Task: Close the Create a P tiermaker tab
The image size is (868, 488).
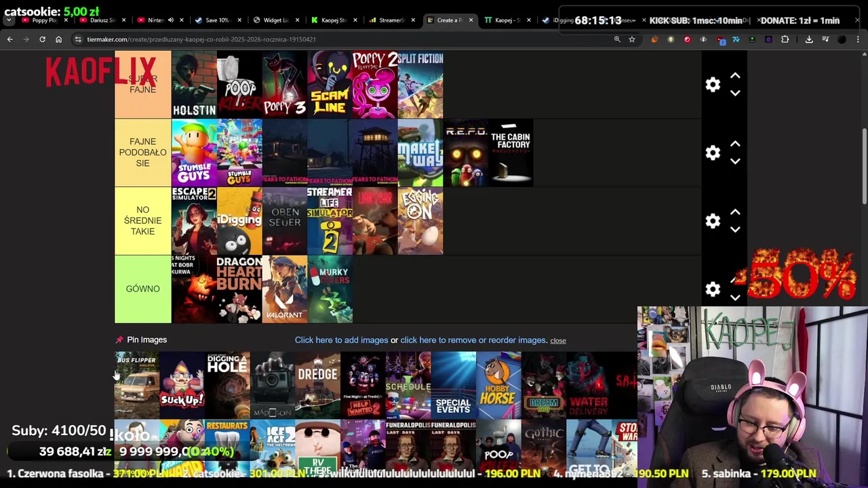Action: pos(471,20)
